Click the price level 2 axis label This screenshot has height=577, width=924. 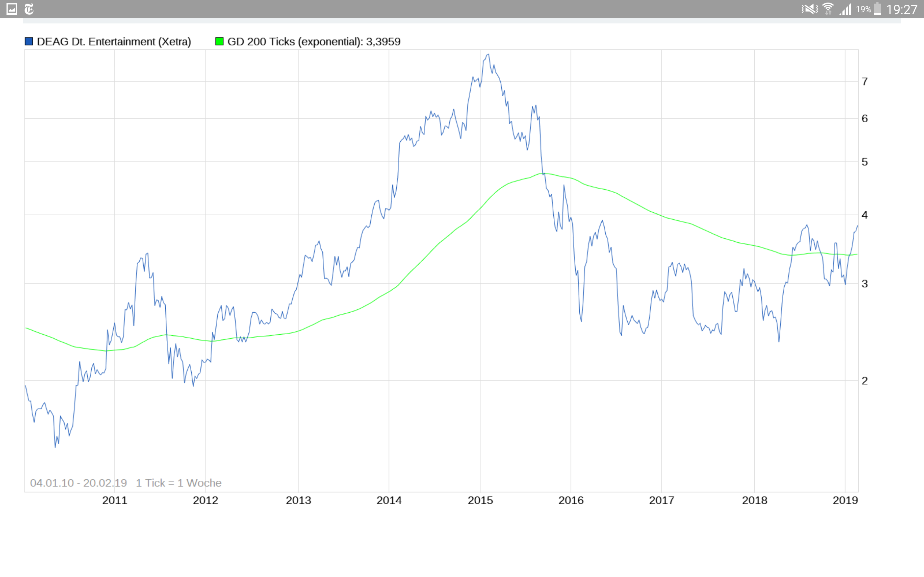(865, 380)
